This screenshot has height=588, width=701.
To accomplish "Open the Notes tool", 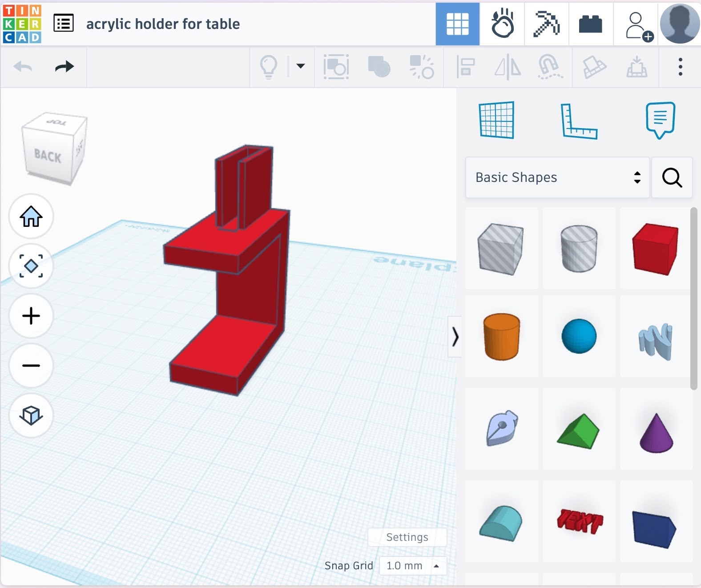I will tap(660, 120).
